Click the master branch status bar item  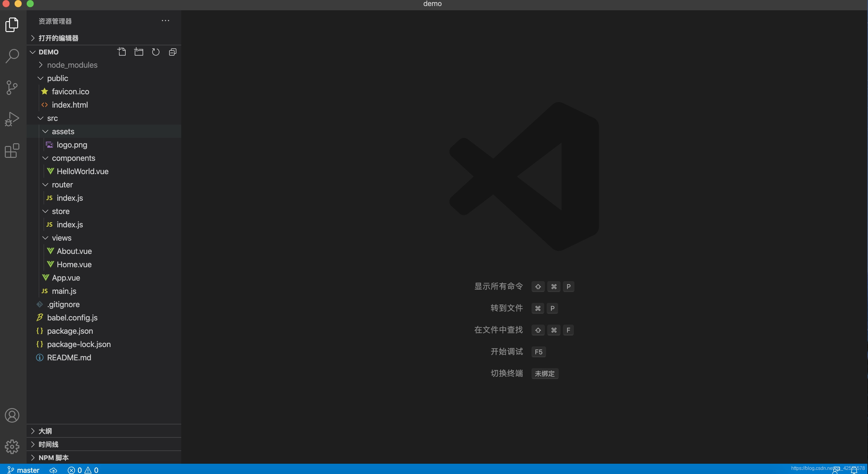point(24,470)
